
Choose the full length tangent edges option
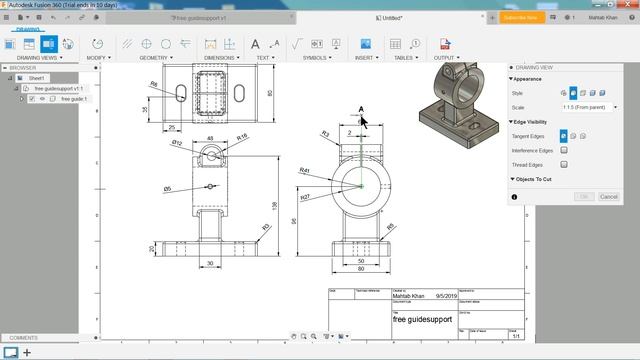pos(563,136)
